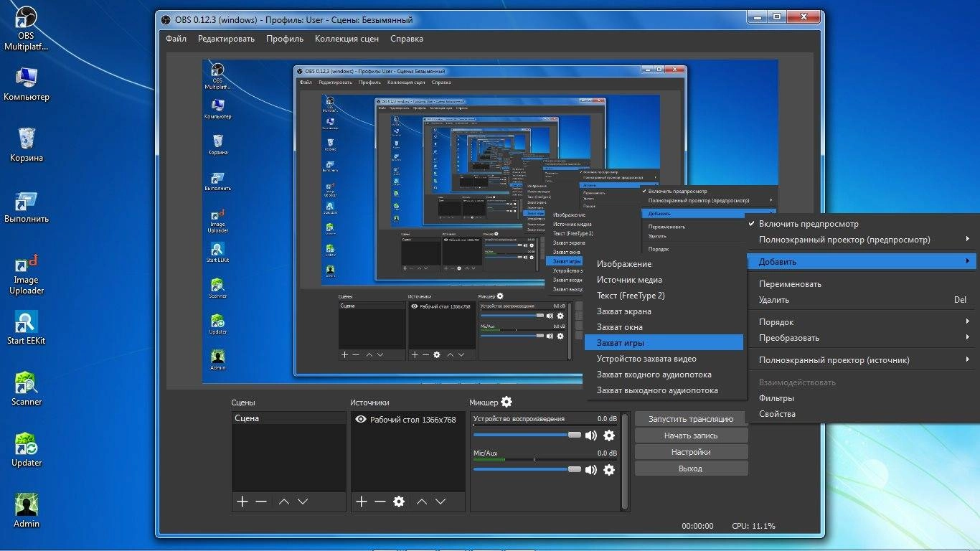Click the OBS logo in the title bar
The height and width of the screenshot is (551, 980).
[x=166, y=20]
